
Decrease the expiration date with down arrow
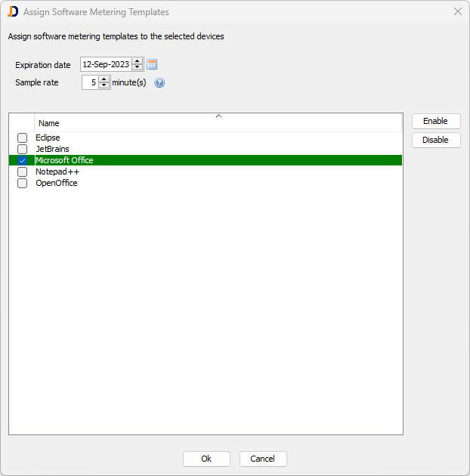[x=138, y=67]
